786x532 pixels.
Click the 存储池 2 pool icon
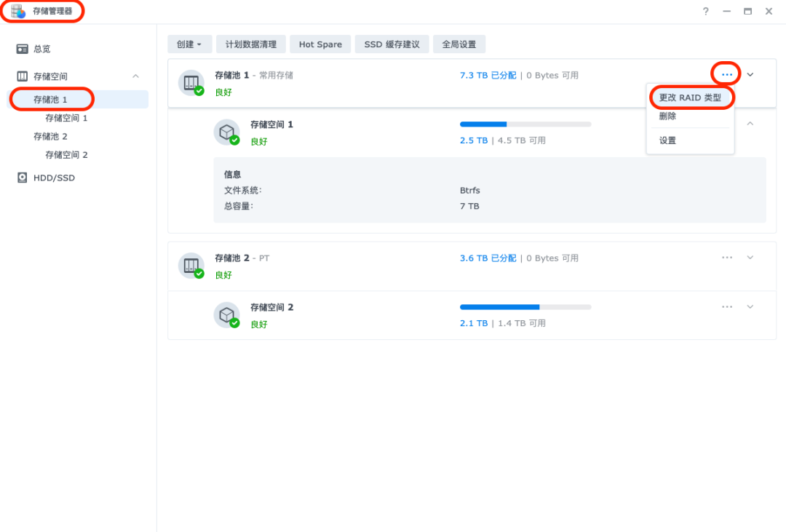pyautogui.click(x=191, y=266)
